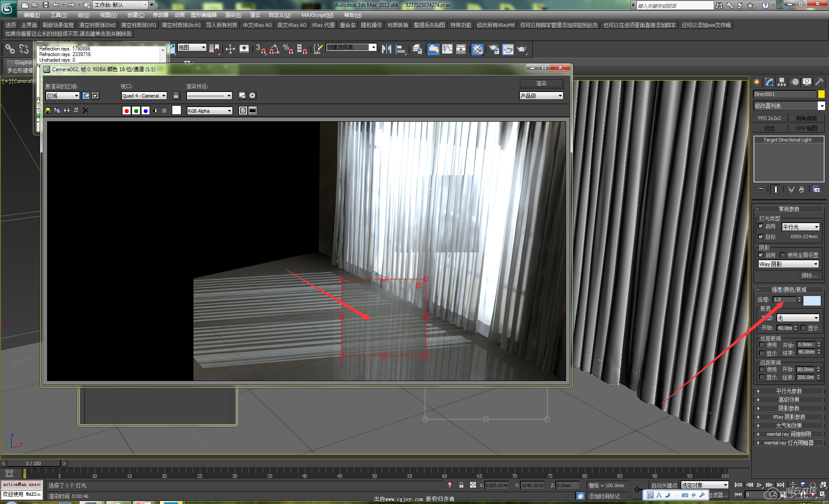Image resolution: width=829 pixels, height=504 pixels.
Task: Click the 刷新场景信息 script button
Action: [x=58, y=25]
